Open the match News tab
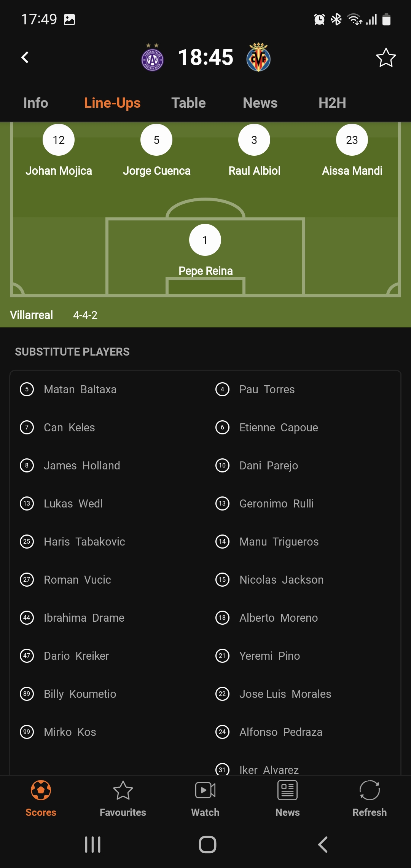 260,103
